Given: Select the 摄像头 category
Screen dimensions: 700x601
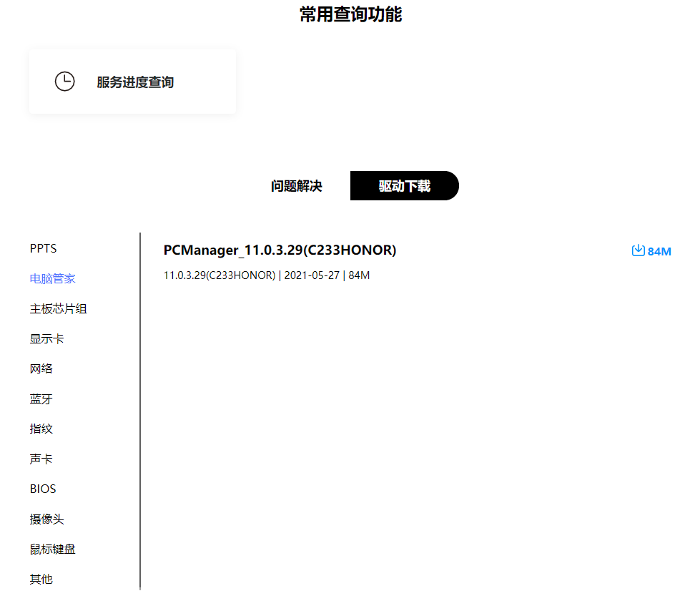Looking at the screenshot, I should click(x=47, y=519).
